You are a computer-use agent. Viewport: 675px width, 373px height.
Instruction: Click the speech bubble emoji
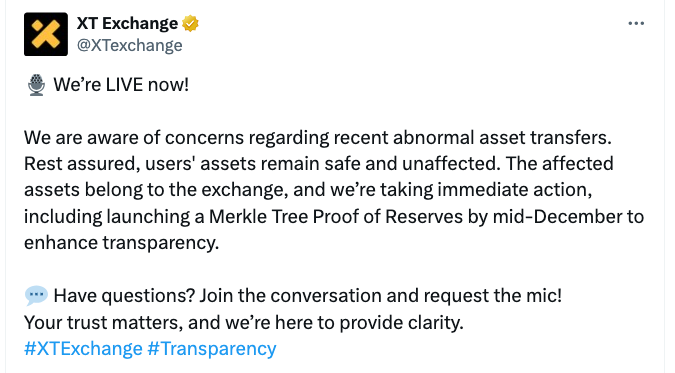[36, 295]
